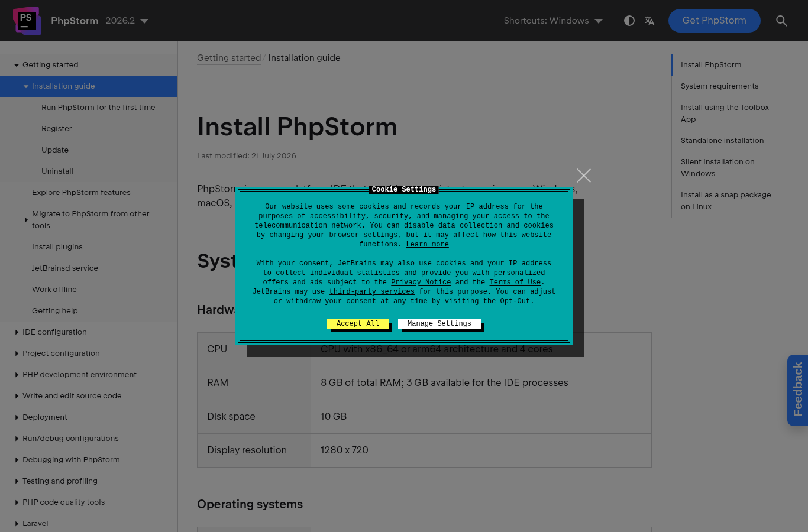Click the 1280 x 720 value
This screenshot has width=808, height=532.
pyautogui.click(x=344, y=450)
